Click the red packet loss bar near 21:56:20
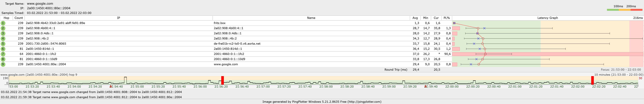Screen dimensions: 644x104 [x=223, y=80]
